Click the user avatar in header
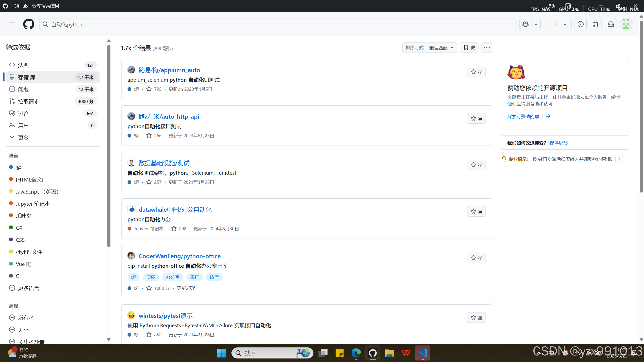This screenshot has width=644, height=362. 626,24
